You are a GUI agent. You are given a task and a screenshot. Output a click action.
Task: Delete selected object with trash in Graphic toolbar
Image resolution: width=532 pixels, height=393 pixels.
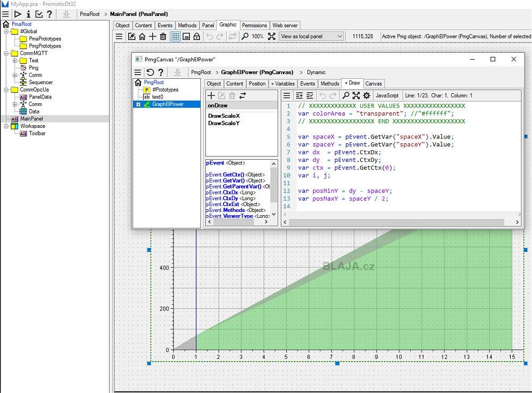163,36
